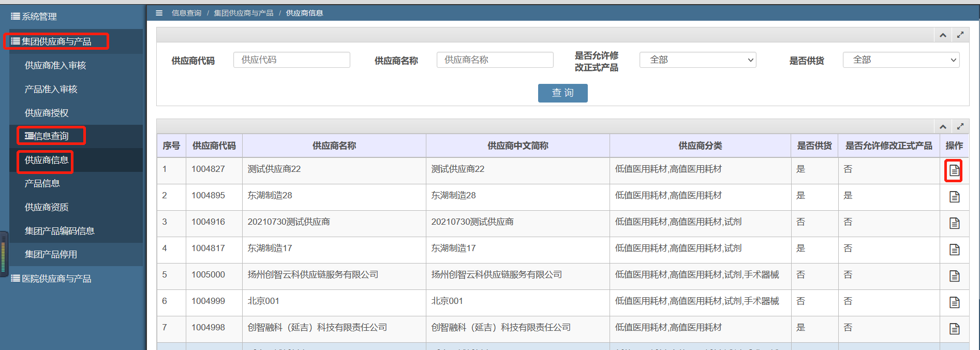The image size is (980, 350).
Task: Select 供应商资质 in sidebar
Action: tap(47, 207)
